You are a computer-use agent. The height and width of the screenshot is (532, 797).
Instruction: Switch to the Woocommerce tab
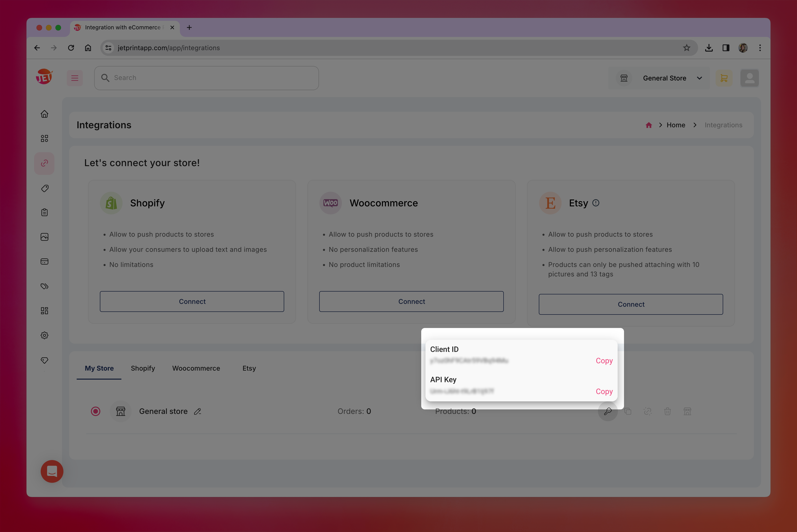[x=196, y=368]
